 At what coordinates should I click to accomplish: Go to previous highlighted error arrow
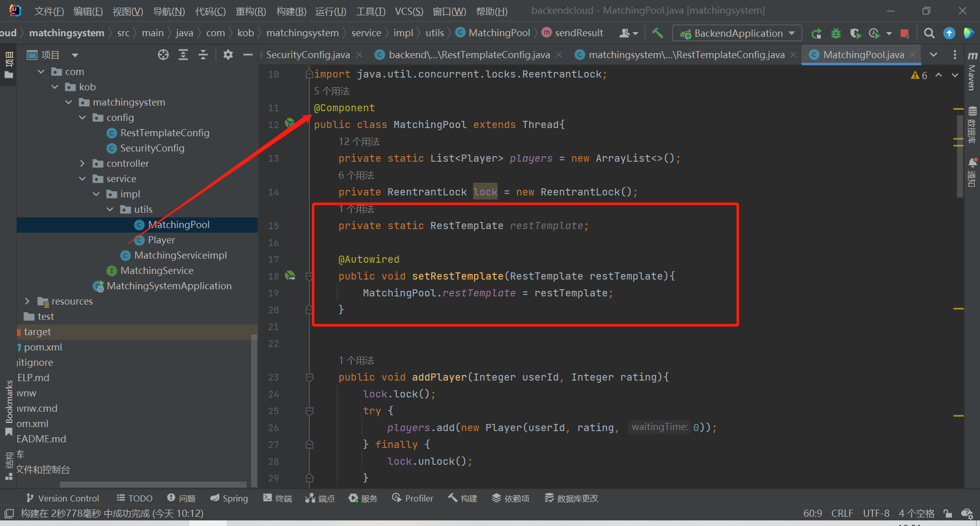(x=939, y=75)
